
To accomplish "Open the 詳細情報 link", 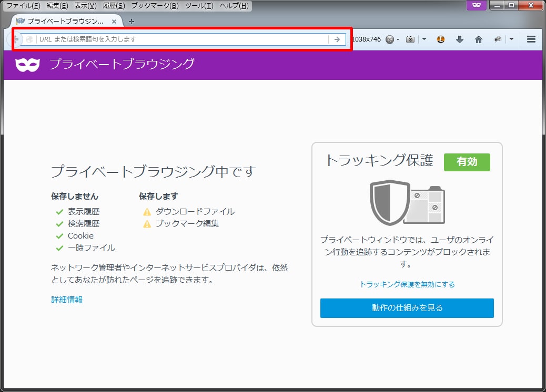I will click(x=67, y=300).
